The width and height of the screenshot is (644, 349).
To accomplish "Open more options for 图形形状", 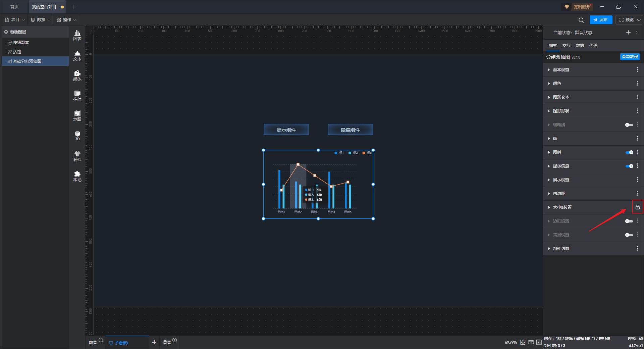I will [x=637, y=111].
